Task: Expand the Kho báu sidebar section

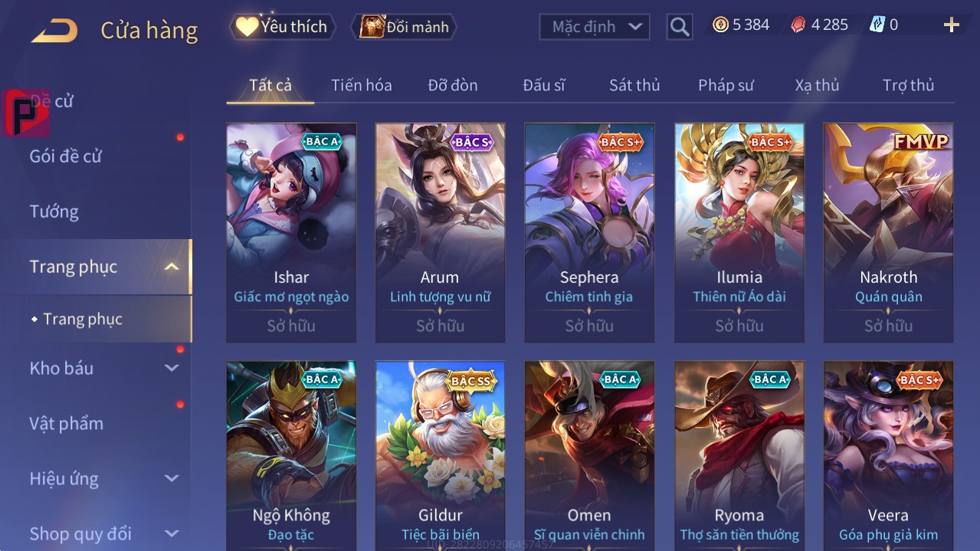Action: 172,368
